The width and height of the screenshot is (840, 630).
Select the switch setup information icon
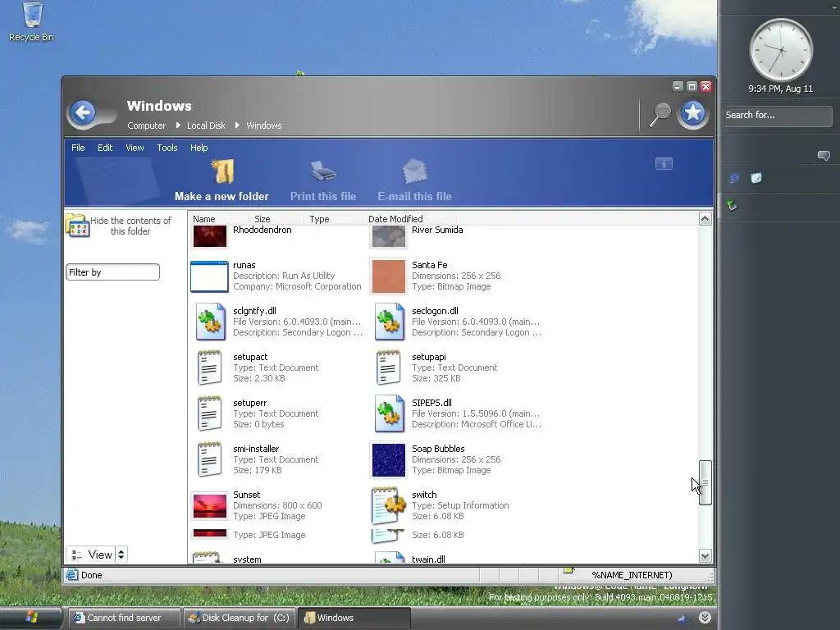(x=389, y=505)
